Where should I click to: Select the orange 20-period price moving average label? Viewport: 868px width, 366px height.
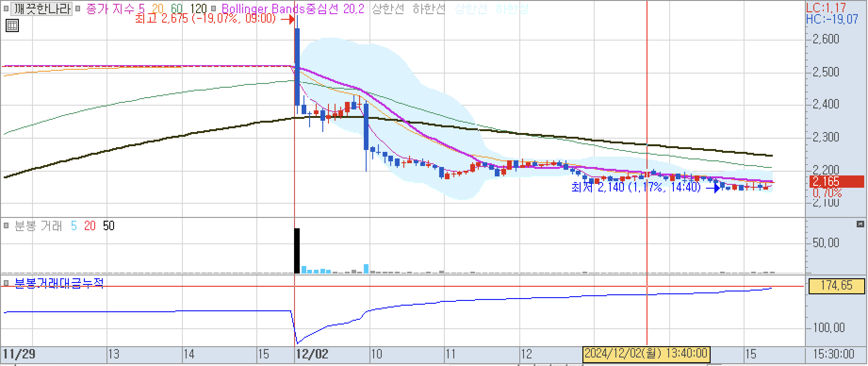158,8
